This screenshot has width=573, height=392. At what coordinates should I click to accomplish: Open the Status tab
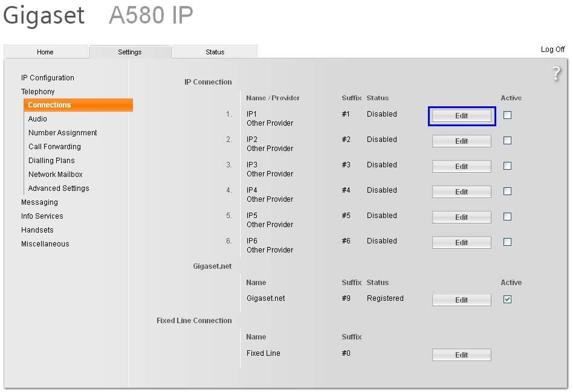point(215,52)
